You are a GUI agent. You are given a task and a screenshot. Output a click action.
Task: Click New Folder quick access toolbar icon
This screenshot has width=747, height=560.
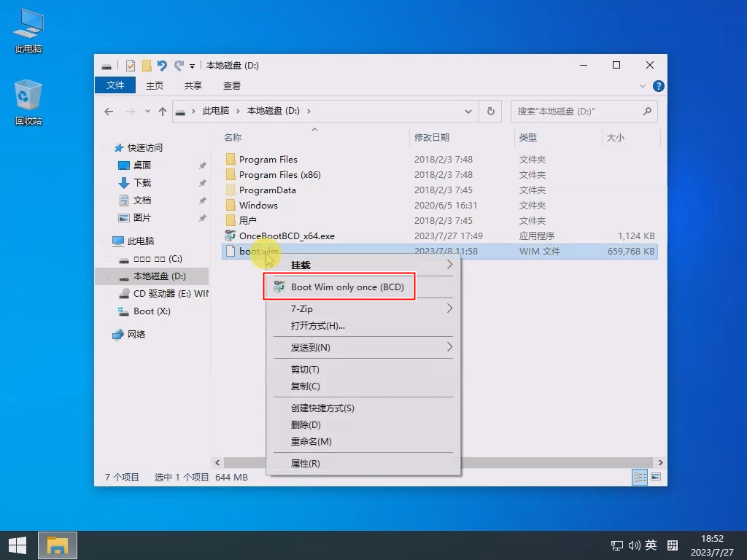[147, 66]
